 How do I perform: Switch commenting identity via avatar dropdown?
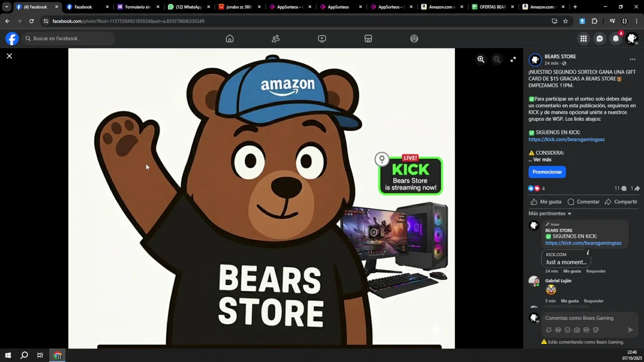point(535,318)
